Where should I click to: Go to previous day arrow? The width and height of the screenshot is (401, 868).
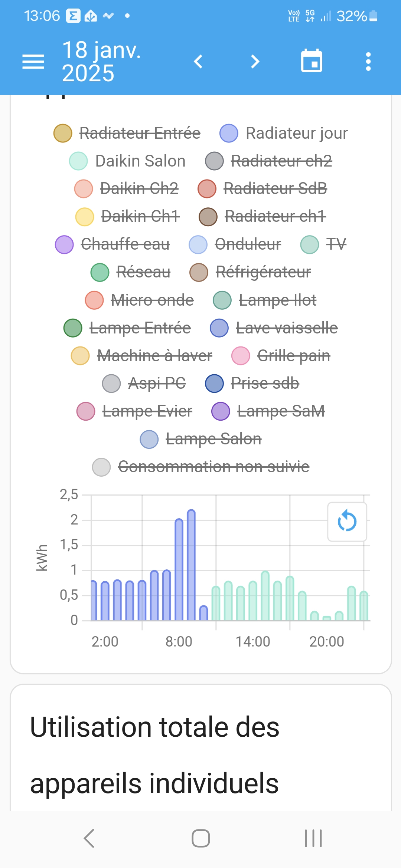pyautogui.click(x=199, y=62)
